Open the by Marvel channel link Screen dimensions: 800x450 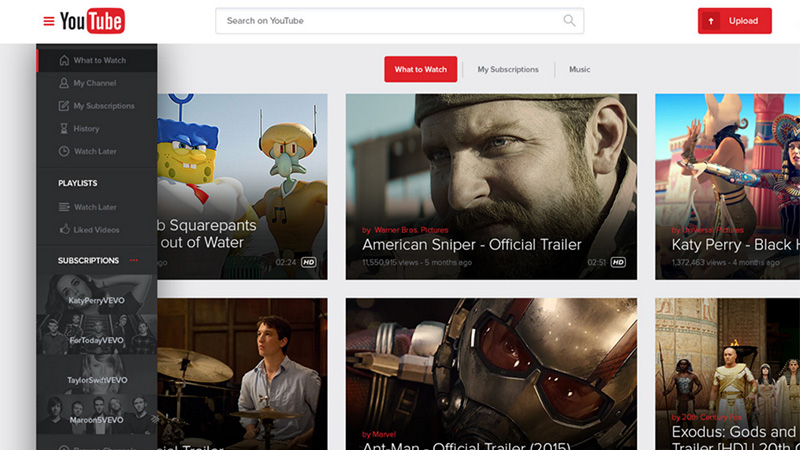pyautogui.click(x=379, y=434)
